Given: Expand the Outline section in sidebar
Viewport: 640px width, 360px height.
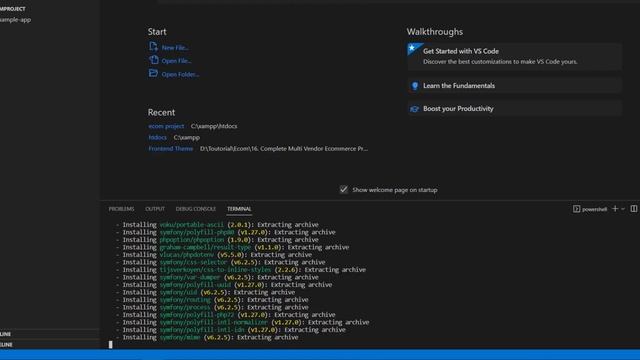Looking at the screenshot, I should (49, 334).
